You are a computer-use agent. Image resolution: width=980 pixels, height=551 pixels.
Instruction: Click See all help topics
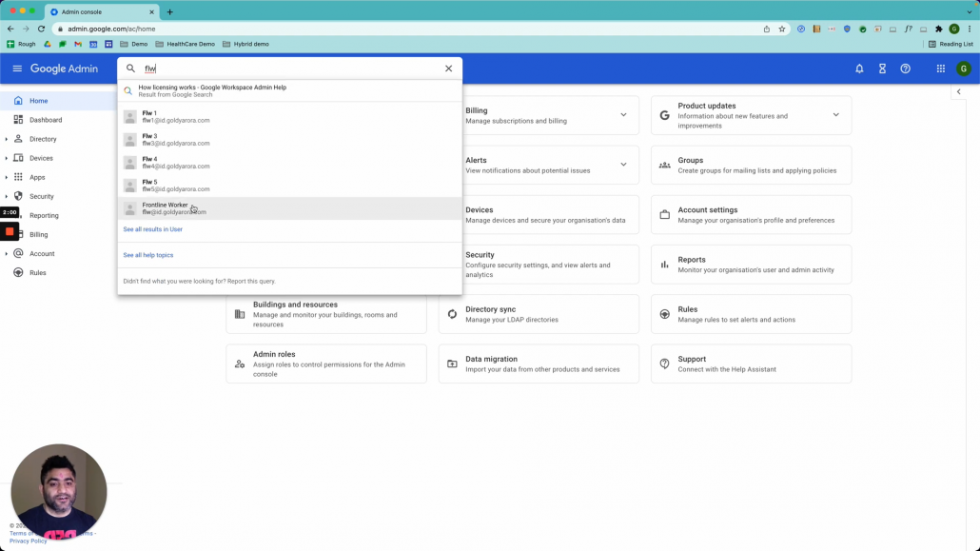click(x=148, y=255)
